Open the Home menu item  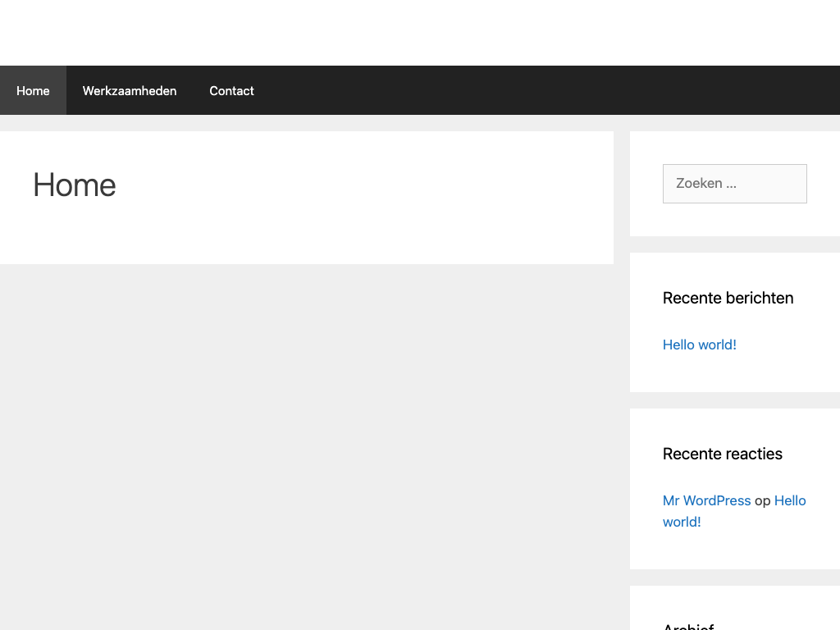33,91
